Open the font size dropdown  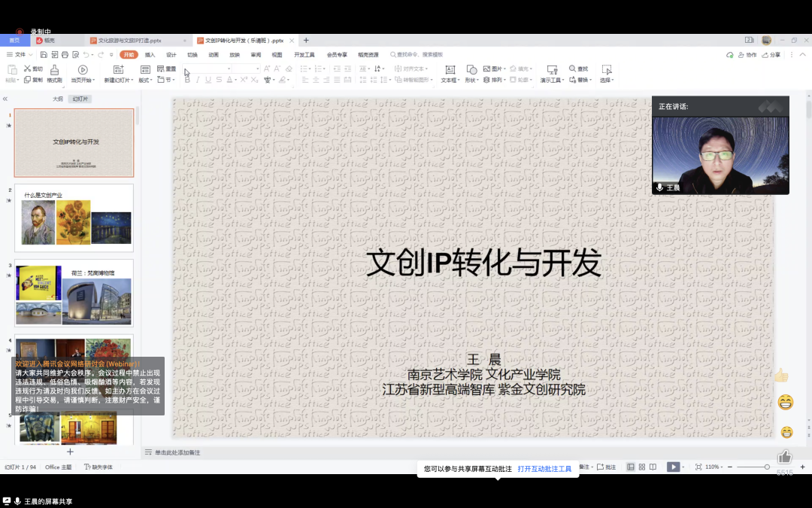(x=257, y=68)
